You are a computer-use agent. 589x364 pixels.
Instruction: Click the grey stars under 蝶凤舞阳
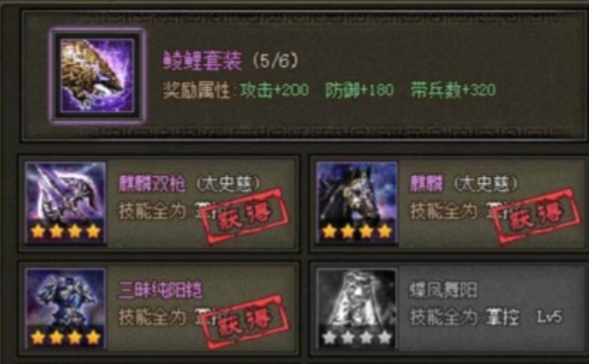(x=357, y=338)
